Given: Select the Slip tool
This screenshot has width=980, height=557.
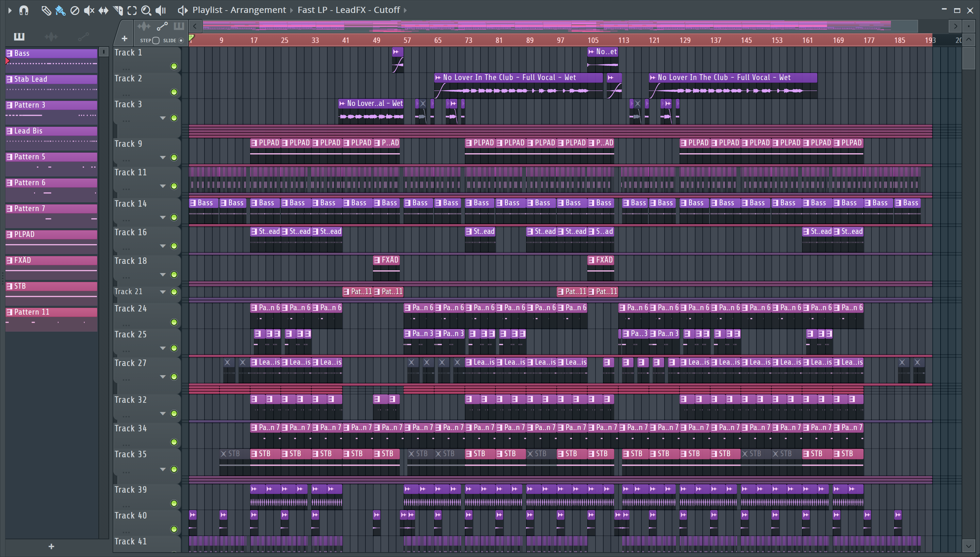Looking at the screenshot, I should (103, 10).
